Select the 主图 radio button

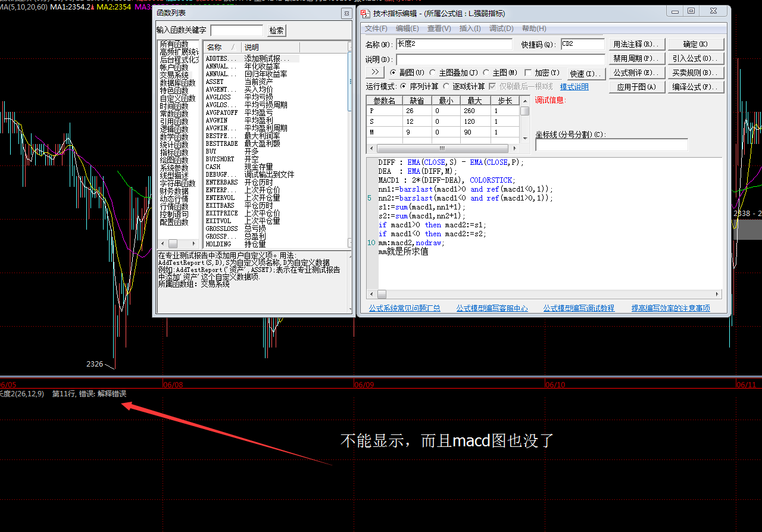click(486, 73)
